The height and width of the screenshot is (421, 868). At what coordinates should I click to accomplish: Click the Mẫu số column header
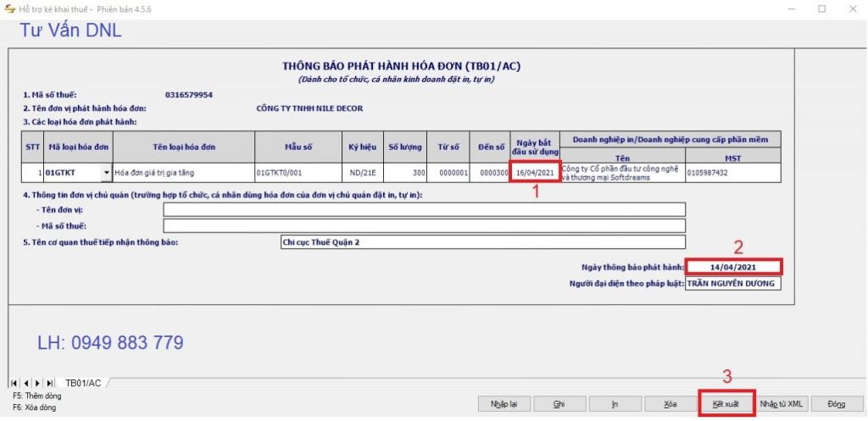coord(298,147)
